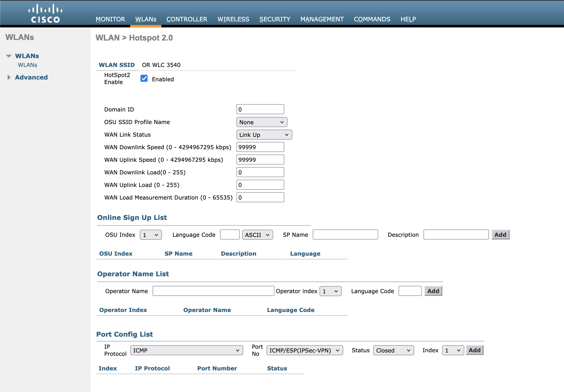This screenshot has height=392, width=564.
Task: Click the 'Operator Index' column header
Action: coord(123,310)
